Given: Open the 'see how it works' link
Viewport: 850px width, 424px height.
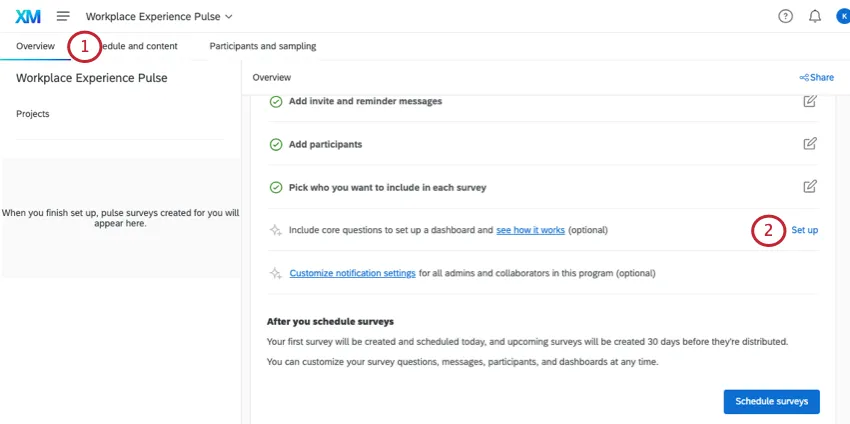Looking at the screenshot, I should coord(530,230).
